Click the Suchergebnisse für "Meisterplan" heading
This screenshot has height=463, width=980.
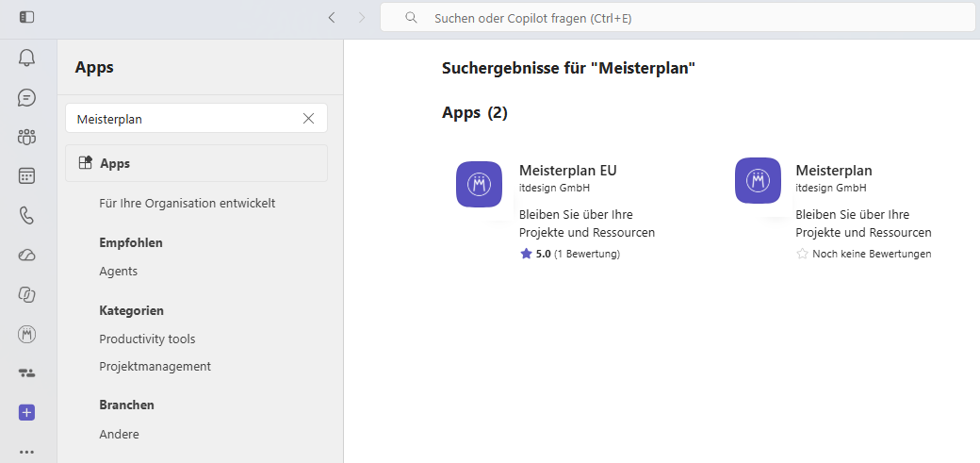pyautogui.click(x=569, y=68)
